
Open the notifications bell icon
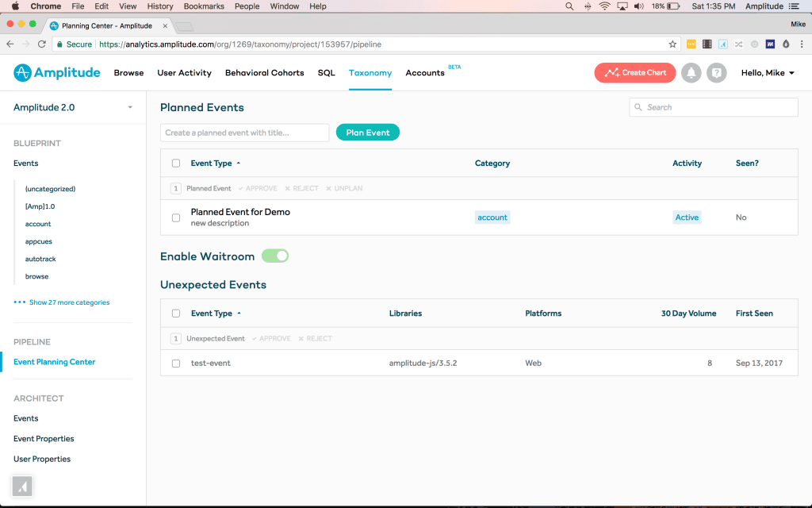pyautogui.click(x=691, y=73)
